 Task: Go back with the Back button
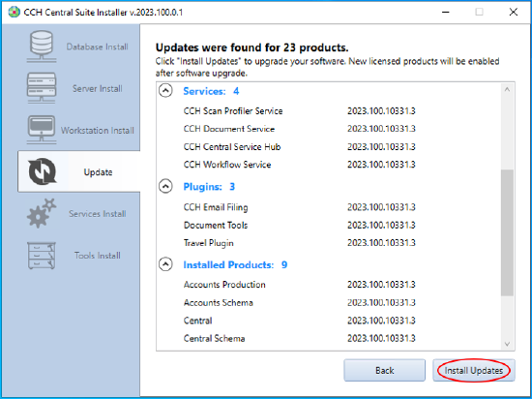(x=384, y=370)
